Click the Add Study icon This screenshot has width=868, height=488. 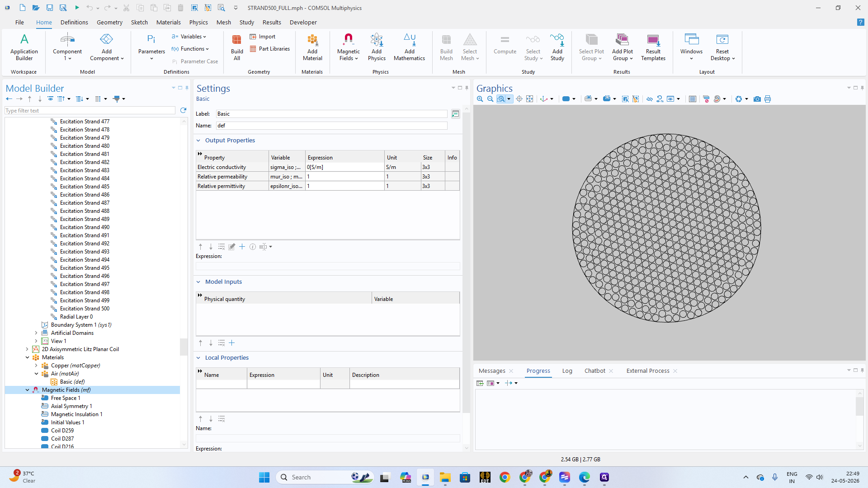pyautogui.click(x=557, y=47)
